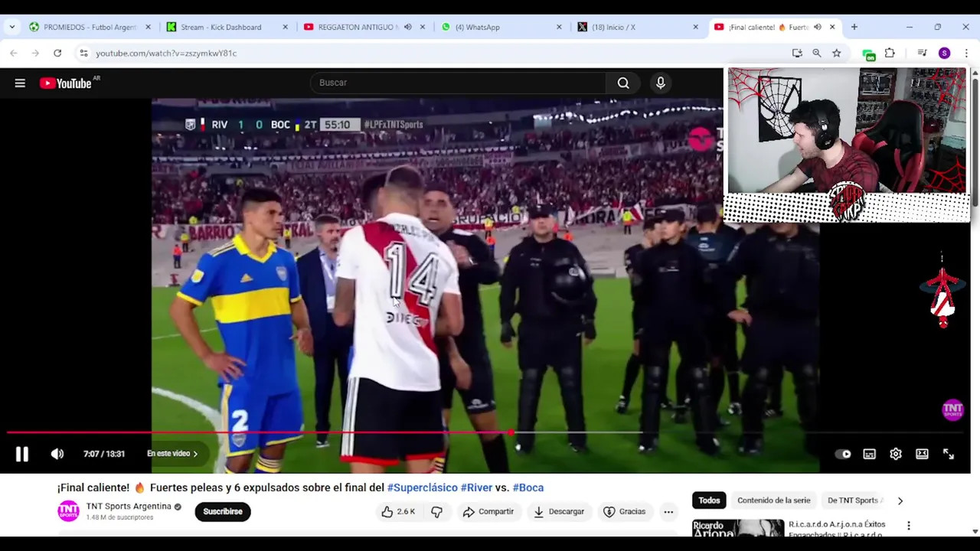Open more actions three-dot menu below video

668,511
